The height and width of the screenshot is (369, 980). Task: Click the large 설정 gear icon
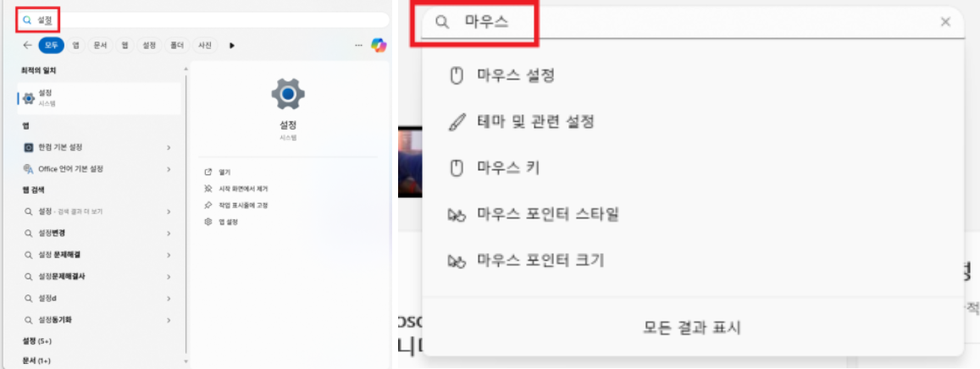pos(288,94)
